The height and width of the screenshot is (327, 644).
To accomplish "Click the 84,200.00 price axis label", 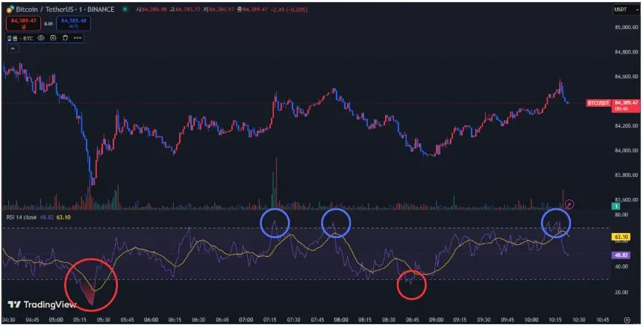I will [626, 125].
